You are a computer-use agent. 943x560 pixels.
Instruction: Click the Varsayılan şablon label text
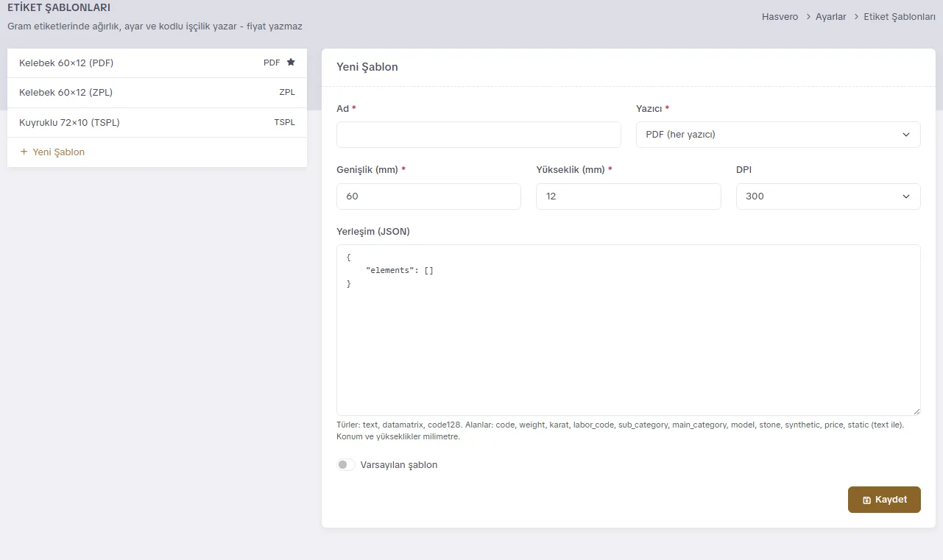tap(399, 465)
